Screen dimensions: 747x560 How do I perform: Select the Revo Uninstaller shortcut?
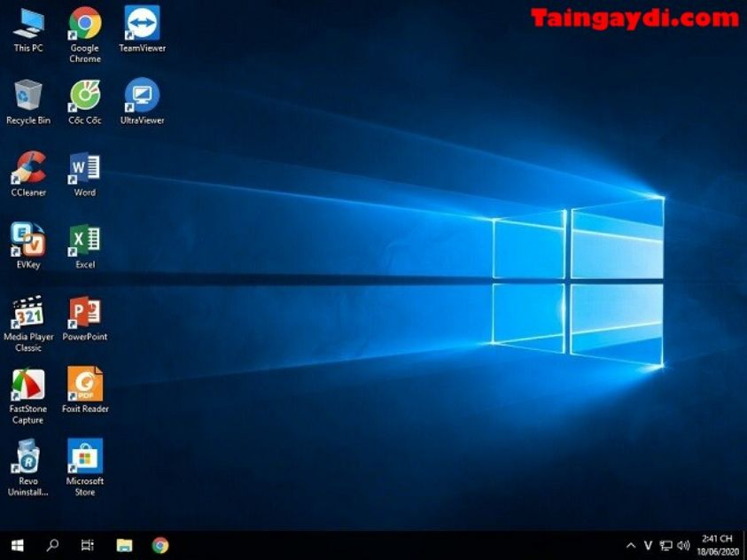pos(28,468)
